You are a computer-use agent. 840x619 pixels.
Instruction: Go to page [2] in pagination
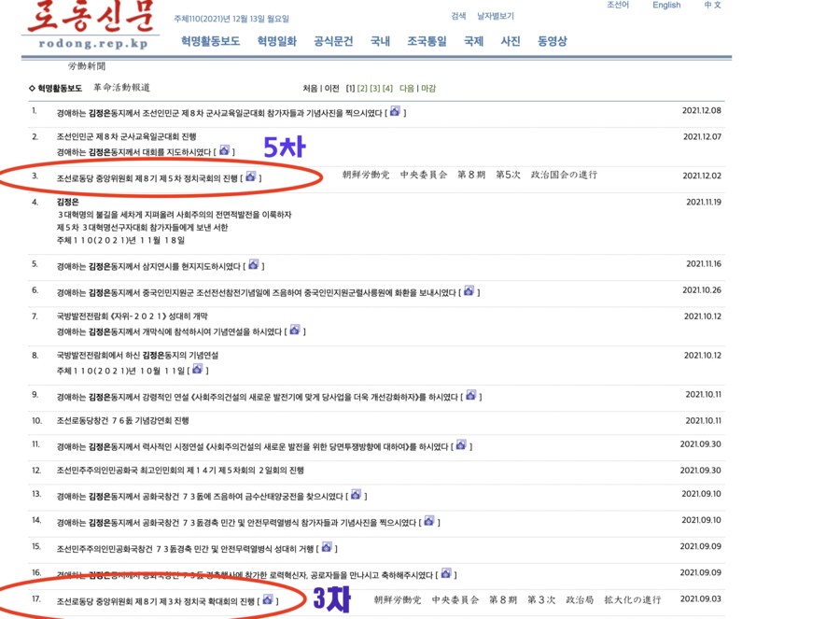pos(362,88)
